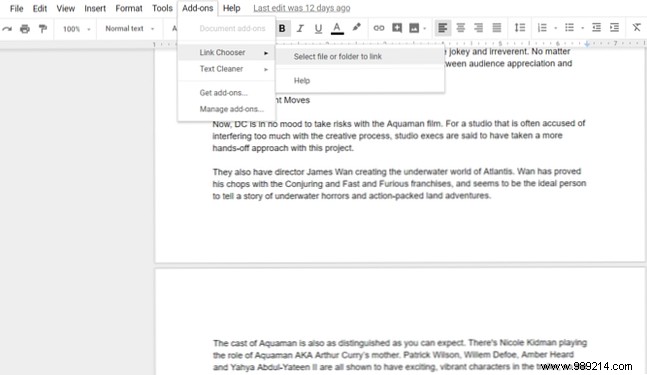This screenshot has height=375, width=647.
Task: Justify the text
Action: [x=496, y=28]
